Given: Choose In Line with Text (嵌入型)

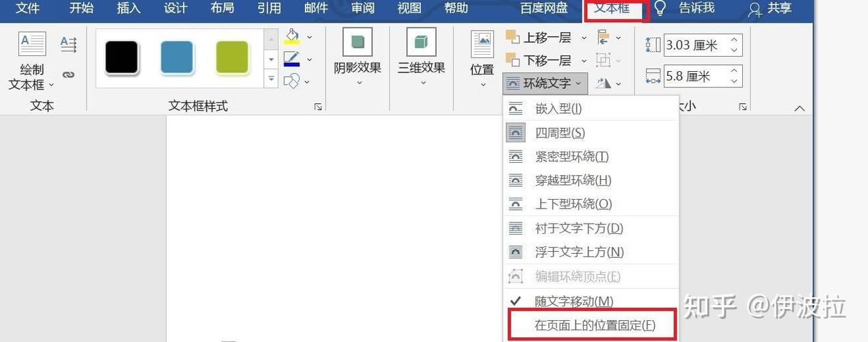Looking at the screenshot, I should click(x=591, y=108).
